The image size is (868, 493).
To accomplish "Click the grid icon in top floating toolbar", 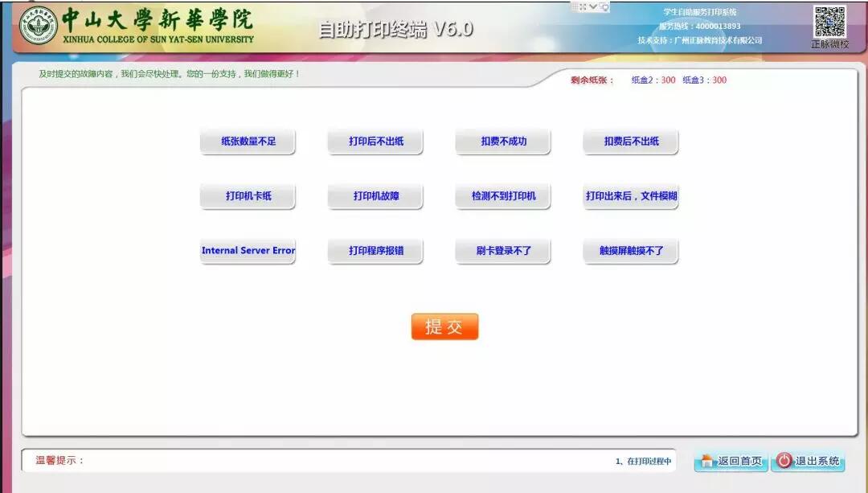I will [x=574, y=6].
